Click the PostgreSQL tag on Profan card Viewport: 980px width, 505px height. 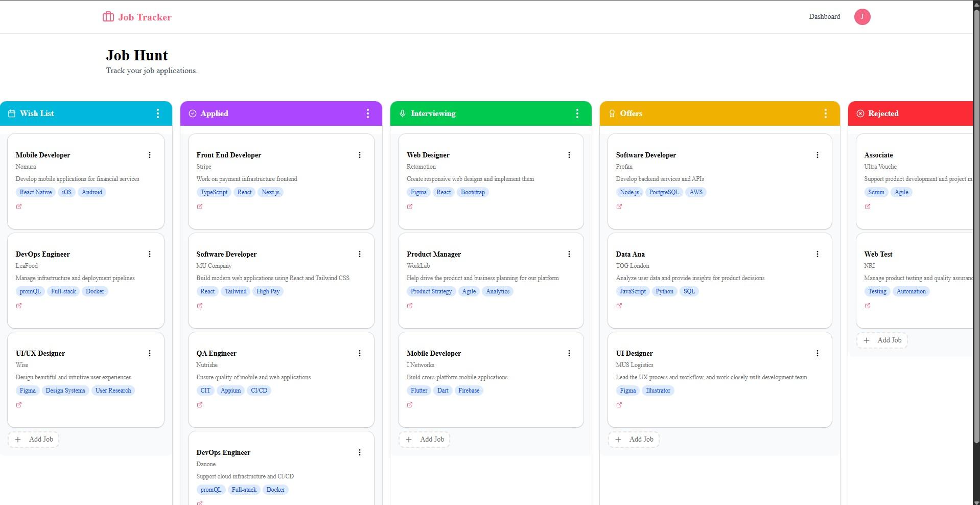664,192
